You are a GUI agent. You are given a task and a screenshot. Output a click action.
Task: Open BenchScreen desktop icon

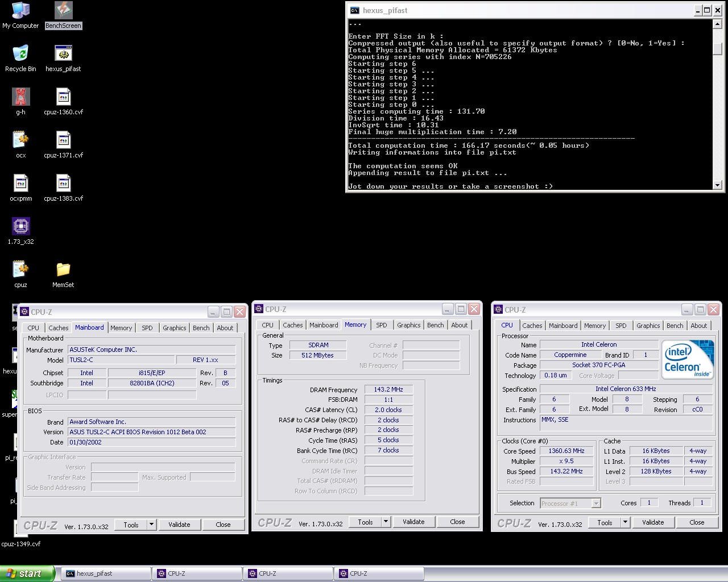tap(63, 15)
